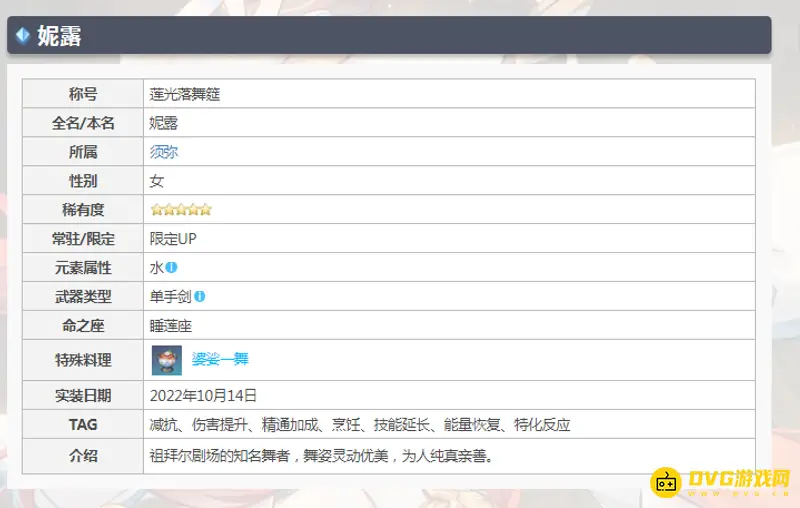
Task: Click the 睡莲座 constellation cell
Action: [171, 325]
